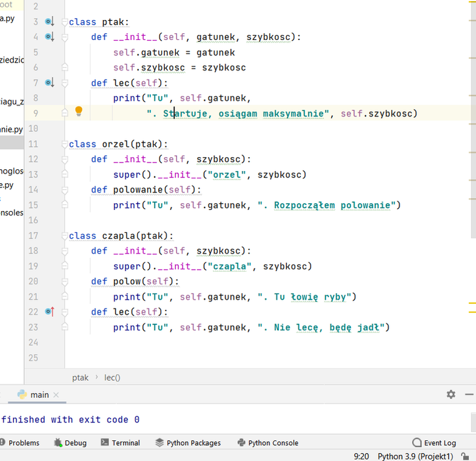The width and height of the screenshot is (476, 461).
Task: Open the Debug tool window
Action: coord(70,443)
